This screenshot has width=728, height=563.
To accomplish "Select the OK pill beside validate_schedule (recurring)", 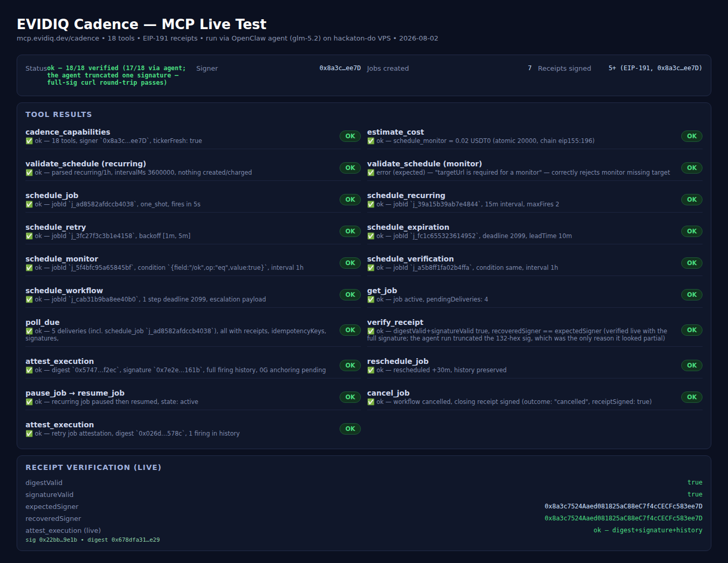I will point(350,168).
